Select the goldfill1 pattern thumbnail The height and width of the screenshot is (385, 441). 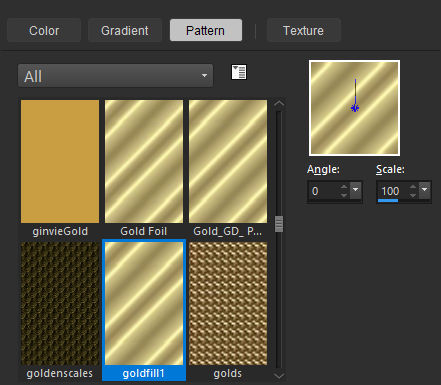pyautogui.click(x=144, y=303)
